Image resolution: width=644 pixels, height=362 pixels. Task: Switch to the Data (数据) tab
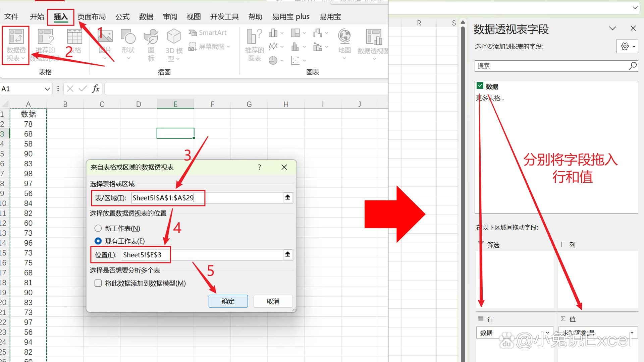point(146,16)
